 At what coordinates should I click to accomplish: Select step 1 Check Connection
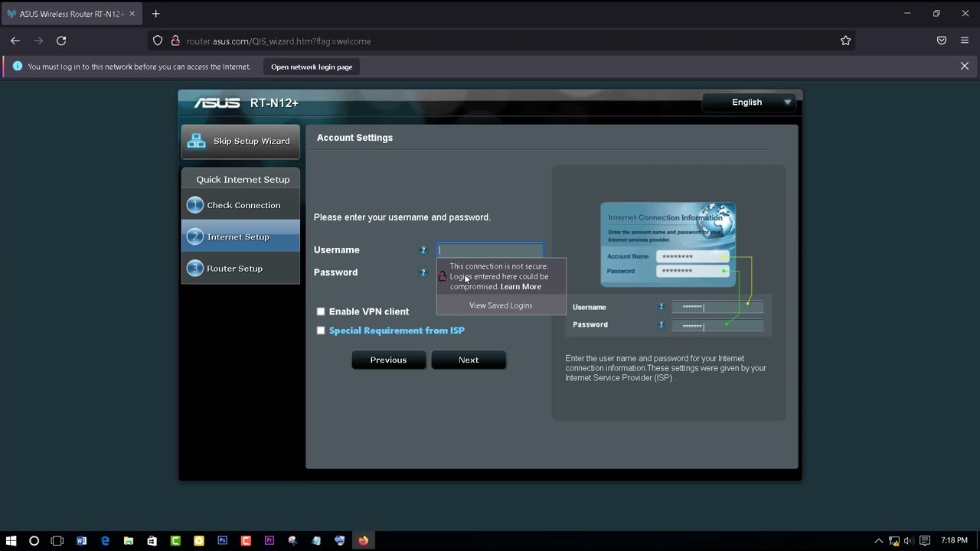[240, 205]
